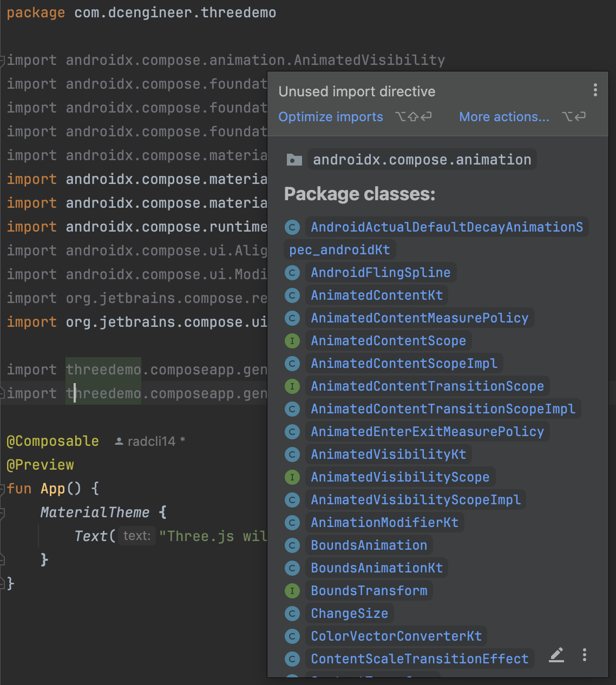Collapse the MaterialTheme block fold marker
Image resolution: width=616 pixels, height=685 pixels.
point(3,512)
